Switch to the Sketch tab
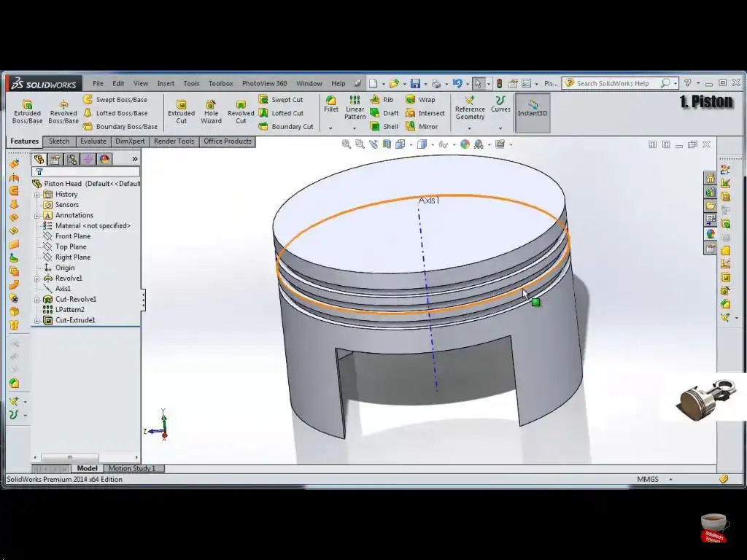The width and height of the screenshot is (747, 560). (59, 141)
